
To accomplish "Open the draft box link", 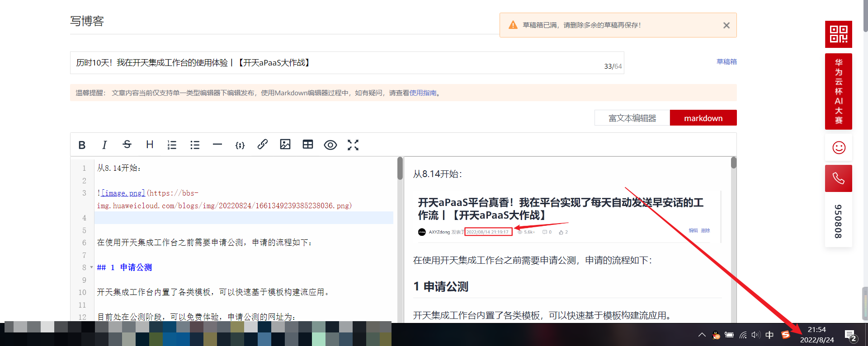I will (x=726, y=61).
